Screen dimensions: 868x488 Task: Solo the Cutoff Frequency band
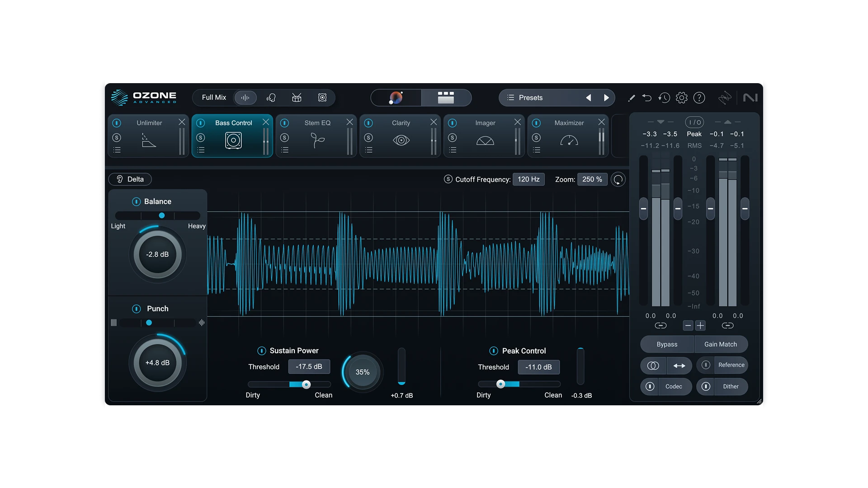448,179
